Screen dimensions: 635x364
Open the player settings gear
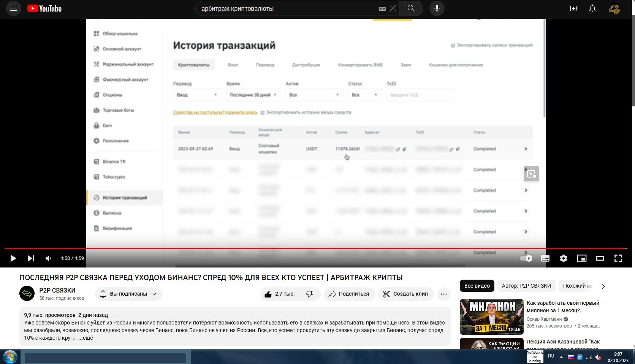point(564,258)
